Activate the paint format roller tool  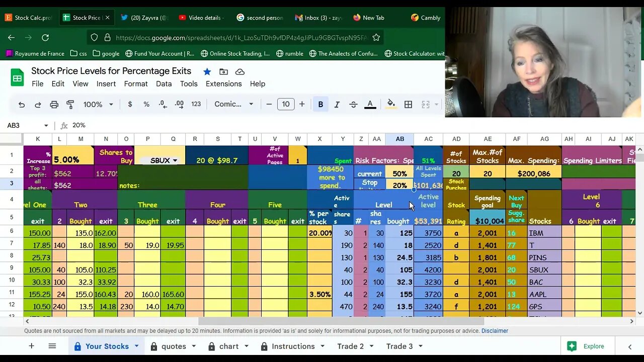tap(70, 105)
